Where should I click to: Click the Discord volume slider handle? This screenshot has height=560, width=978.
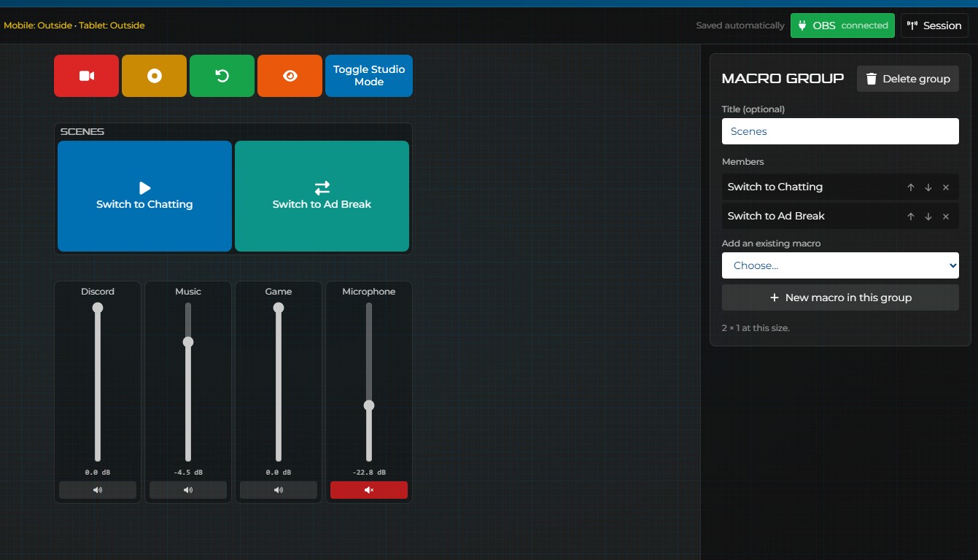click(98, 308)
